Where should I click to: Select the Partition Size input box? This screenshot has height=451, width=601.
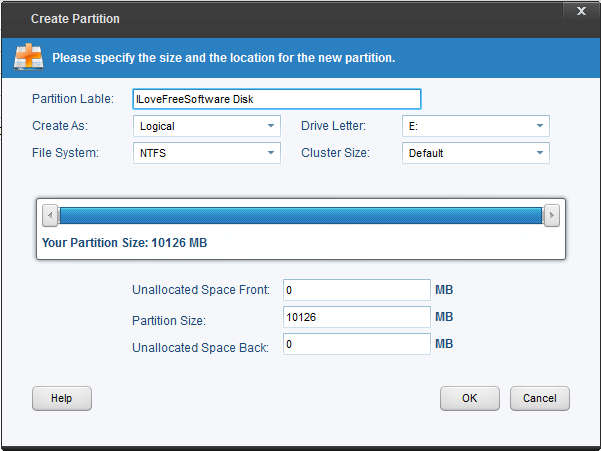pyautogui.click(x=356, y=317)
